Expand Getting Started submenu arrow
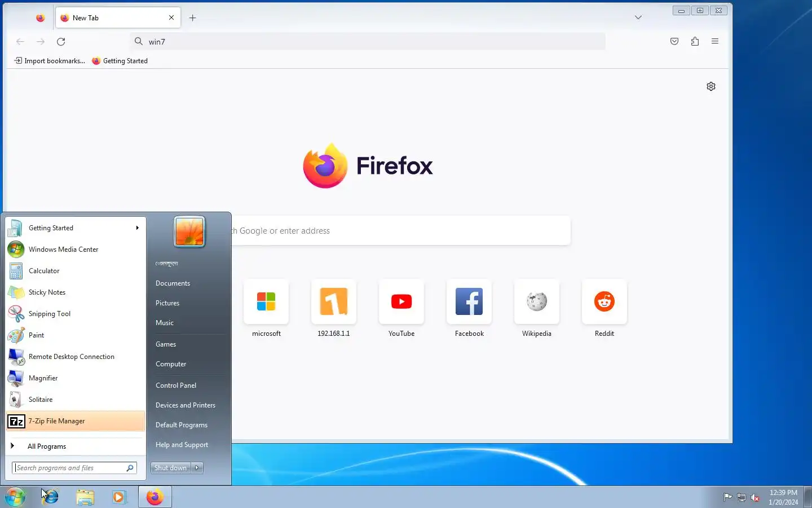The width and height of the screenshot is (812, 508). coord(137,228)
